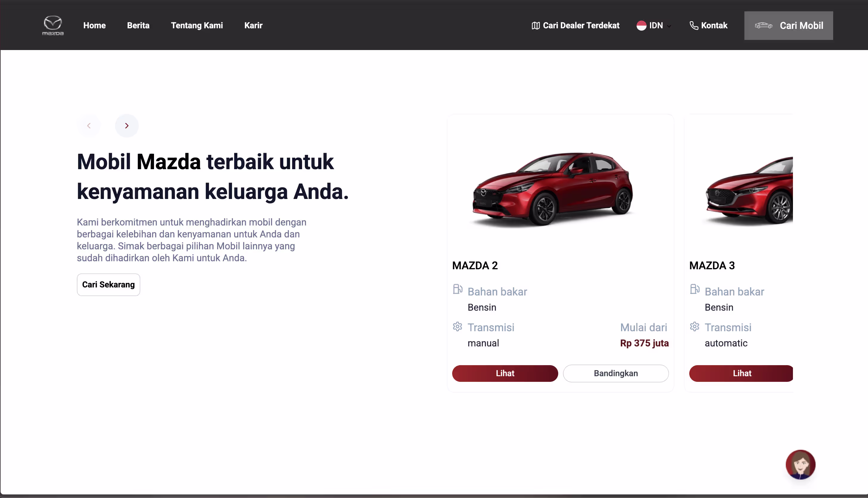Click the MAZDA 3 title

[712, 265]
